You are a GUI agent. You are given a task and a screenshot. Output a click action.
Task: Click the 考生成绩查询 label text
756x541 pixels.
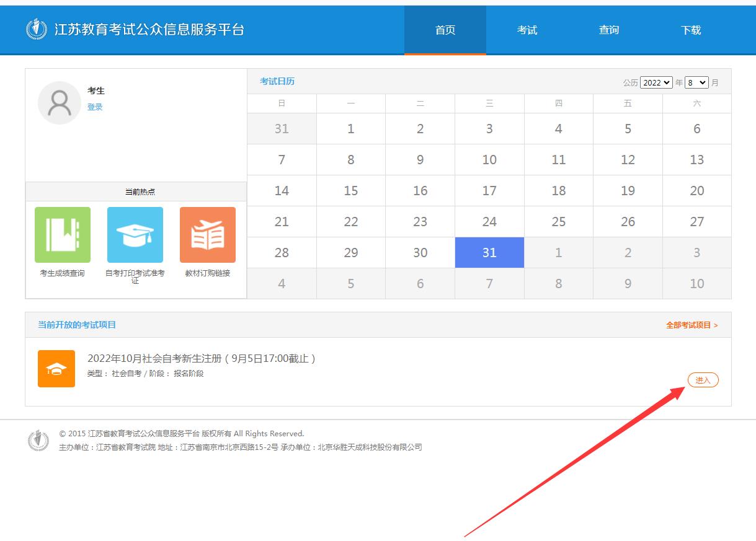[63, 273]
